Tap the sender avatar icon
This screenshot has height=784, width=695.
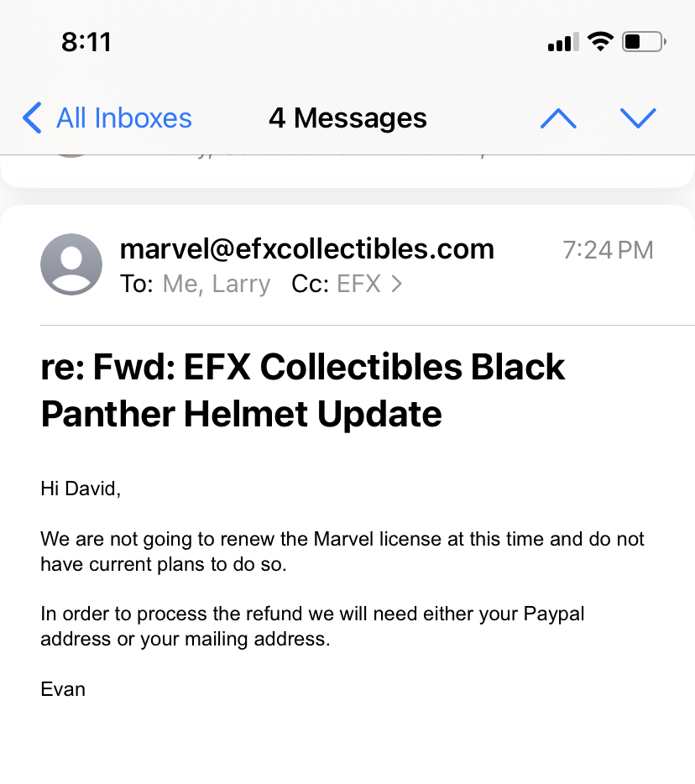point(71,264)
